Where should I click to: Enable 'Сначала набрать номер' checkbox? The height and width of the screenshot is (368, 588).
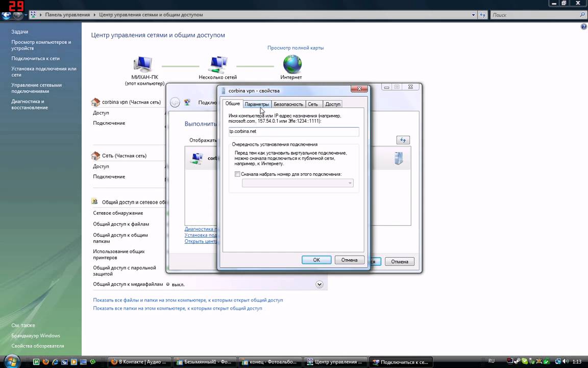[x=237, y=174]
